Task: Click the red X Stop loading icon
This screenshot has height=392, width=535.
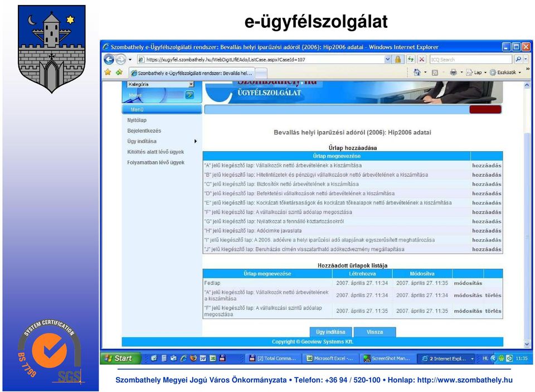Action: tap(422, 60)
